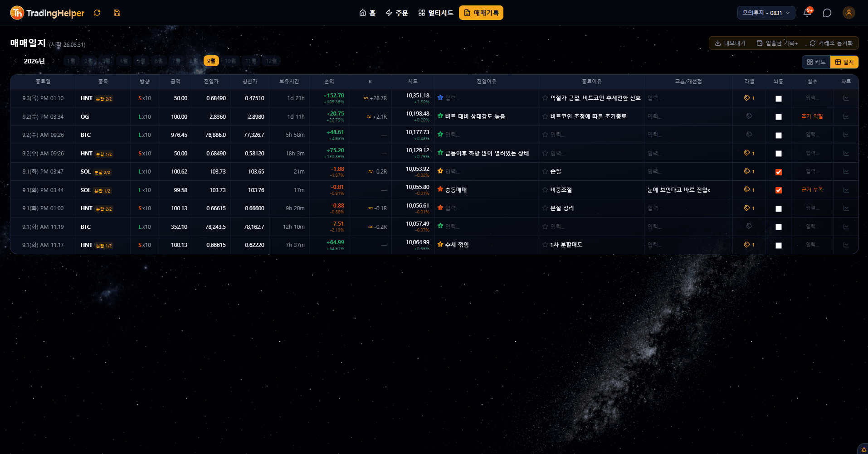Open the 멀티차트 menu

(x=436, y=13)
